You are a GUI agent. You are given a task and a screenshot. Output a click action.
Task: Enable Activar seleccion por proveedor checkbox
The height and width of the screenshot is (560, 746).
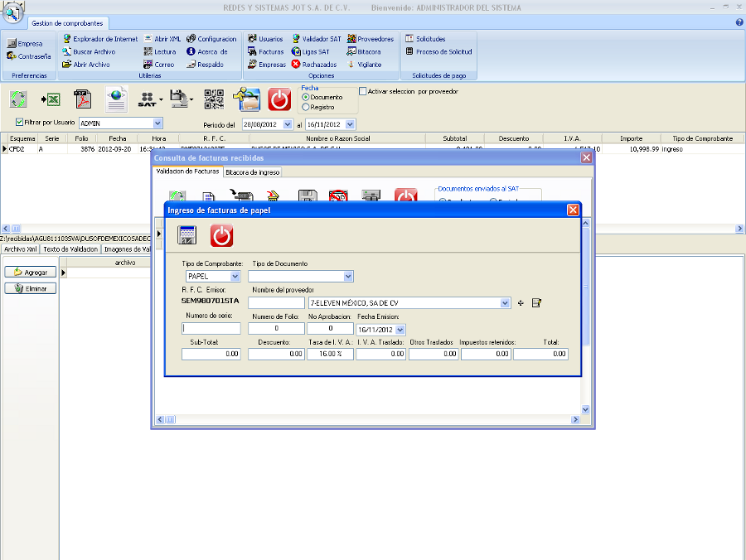362,91
